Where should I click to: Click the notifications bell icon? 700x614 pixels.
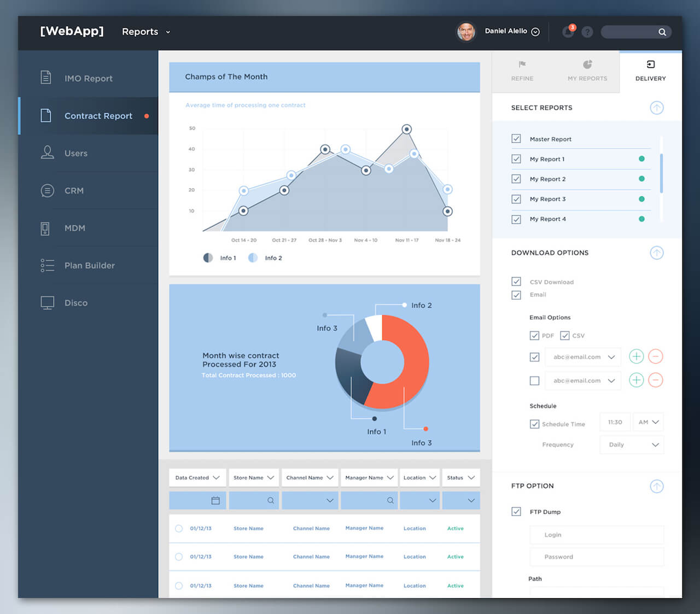[x=568, y=32]
